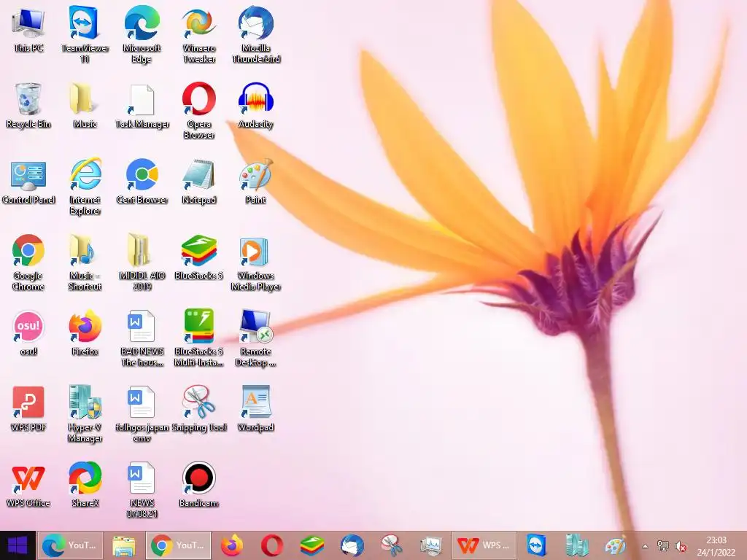Select the Music - Shortcut folder

(85, 262)
